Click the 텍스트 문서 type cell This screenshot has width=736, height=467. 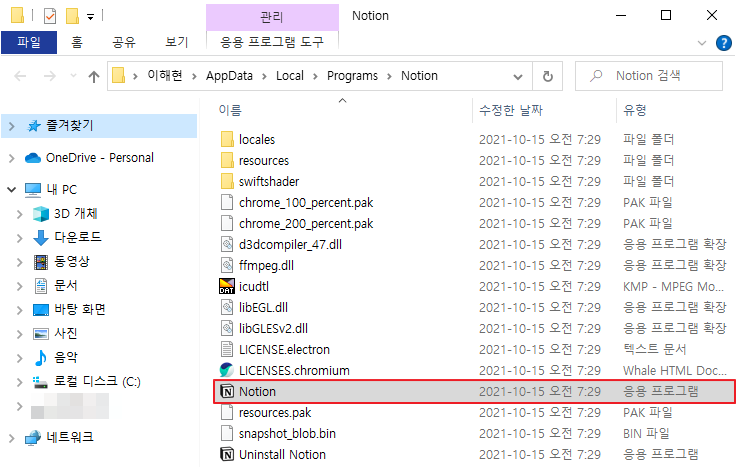click(654, 350)
